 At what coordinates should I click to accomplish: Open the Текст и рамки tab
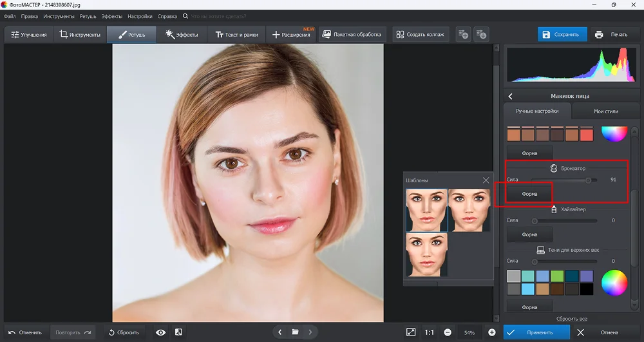tap(236, 35)
